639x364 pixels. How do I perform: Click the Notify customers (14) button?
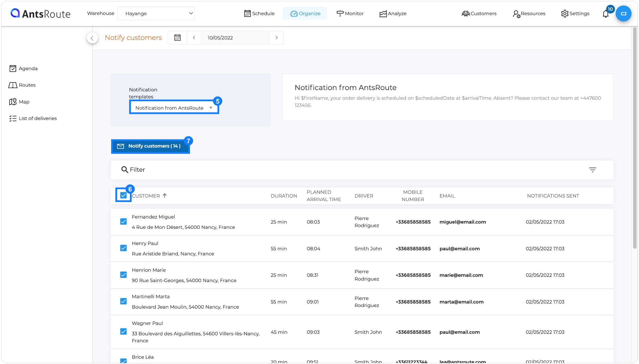click(x=150, y=146)
